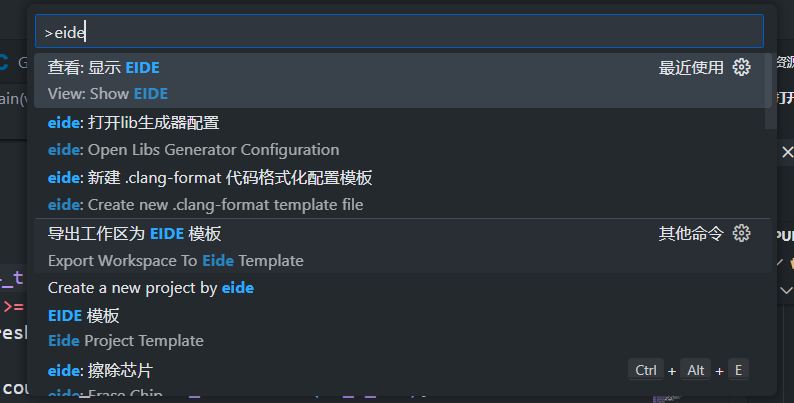Select eide: 擦除芯片 erase chip command
The width and height of the screenshot is (794, 403).
point(403,377)
